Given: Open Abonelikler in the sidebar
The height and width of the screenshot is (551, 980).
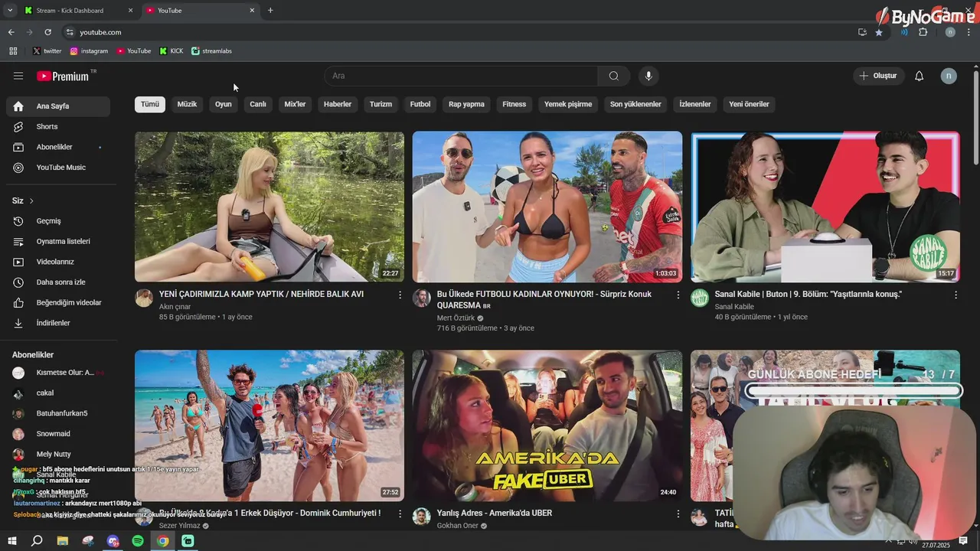Looking at the screenshot, I should point(58,147).
